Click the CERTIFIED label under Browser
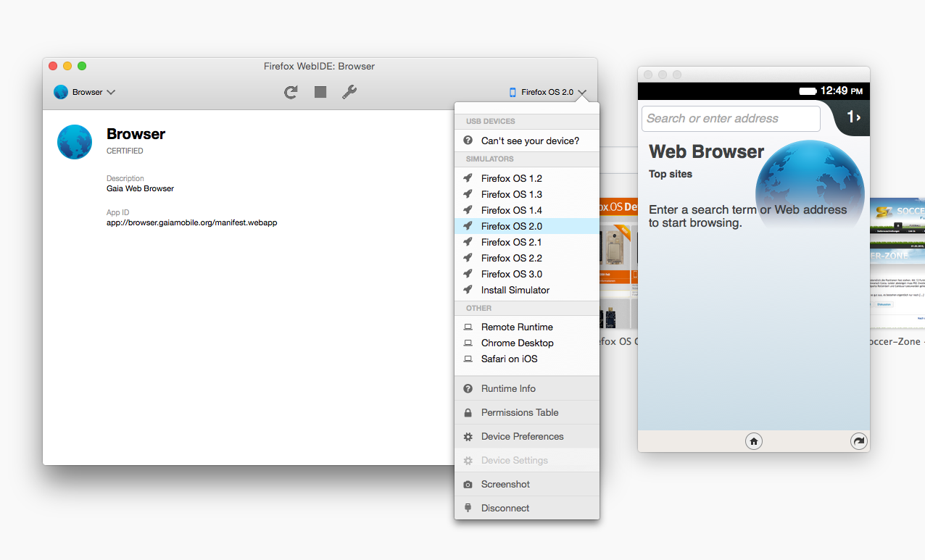 [x=125, y=151]
